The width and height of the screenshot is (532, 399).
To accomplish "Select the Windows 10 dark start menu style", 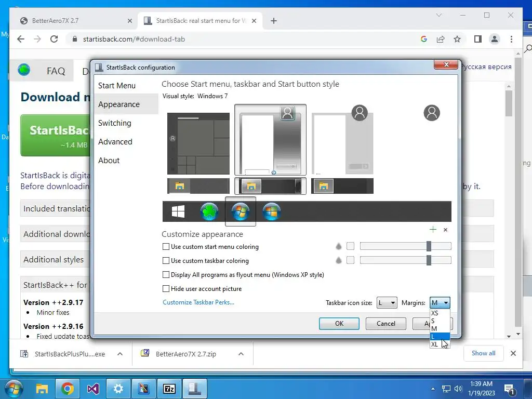I will point(198,143).
